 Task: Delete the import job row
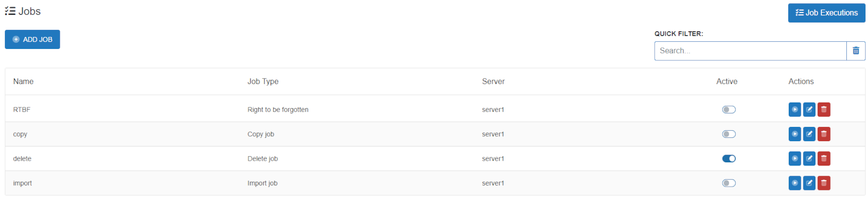point(824,183)
